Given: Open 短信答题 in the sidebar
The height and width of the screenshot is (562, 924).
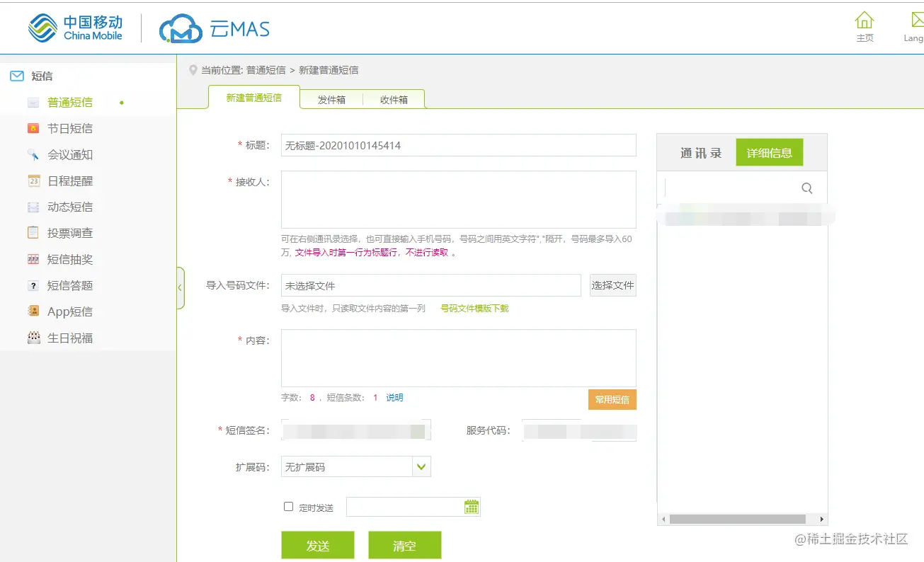Looking at the screenshot, I should [70, 285].
